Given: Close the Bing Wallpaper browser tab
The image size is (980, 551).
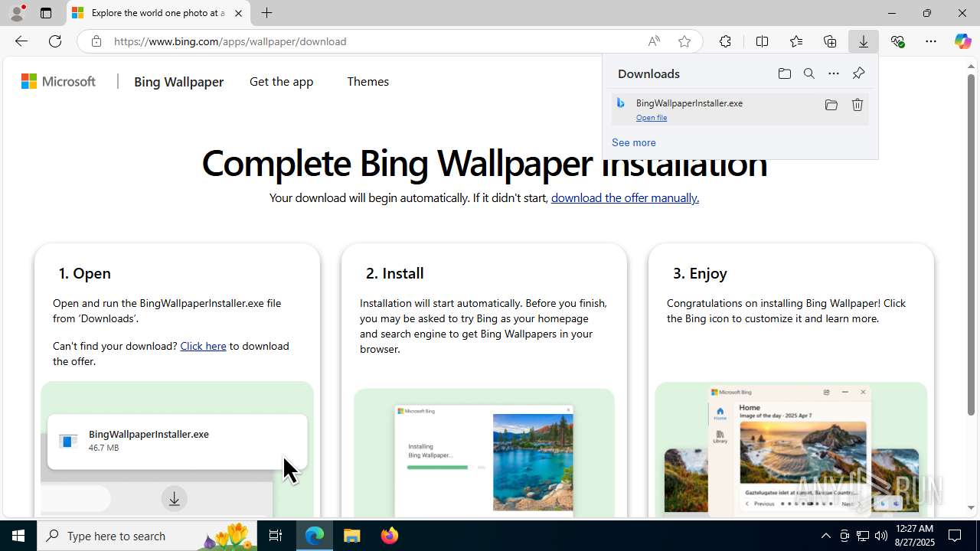Looking at the screenshot, I should [x=238, y=13].
